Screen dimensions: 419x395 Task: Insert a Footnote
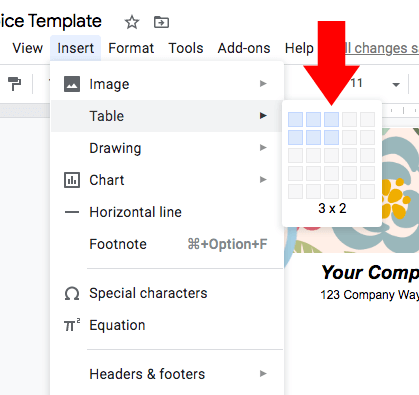coord(167,244)
